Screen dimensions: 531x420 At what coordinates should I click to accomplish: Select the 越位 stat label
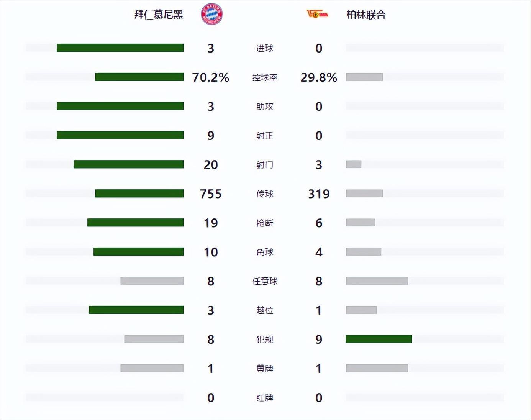(265, 310)
